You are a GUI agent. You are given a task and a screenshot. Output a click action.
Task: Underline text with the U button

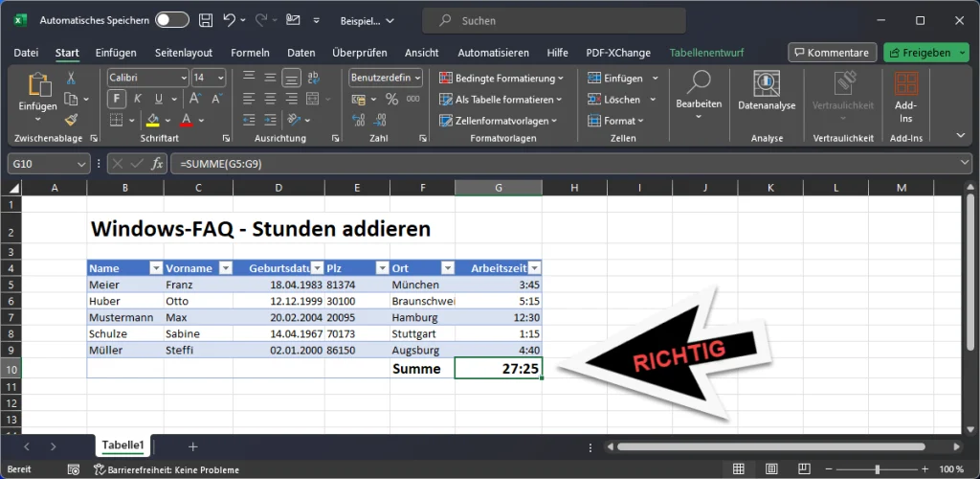[158, 99]
